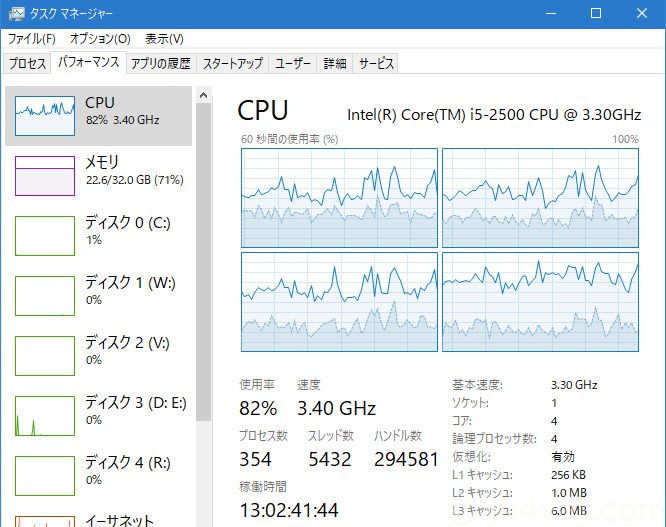Click the L1 キャッシュ value 256 KB
The image size is (666, 527).
[568, 474]
